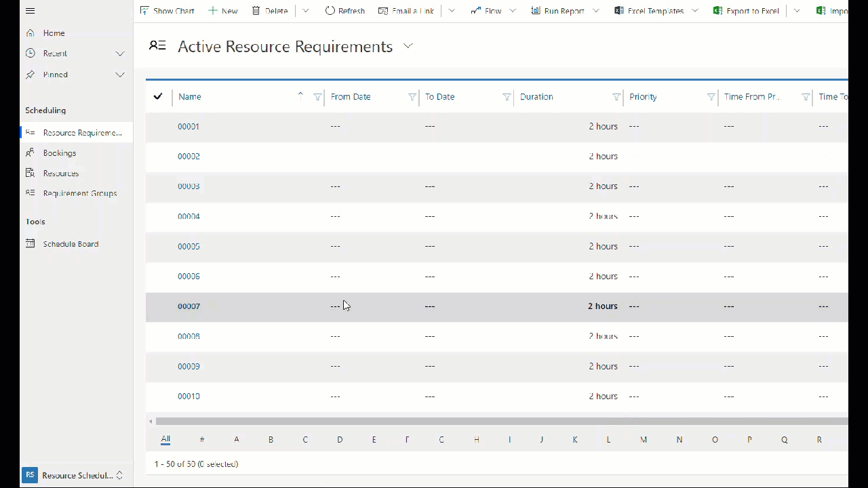
Task: Click the Export to Excel icon
Action: pyautogui.click(x=717, y=10)
